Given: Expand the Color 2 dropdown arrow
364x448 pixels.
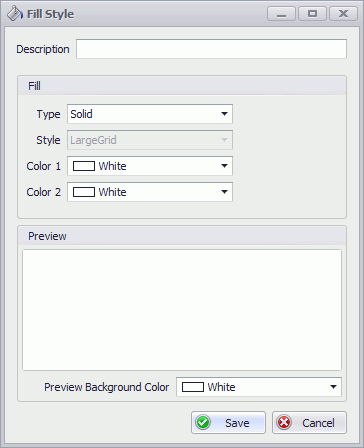Looking at the screenshot, I should [x=224, y=192].
